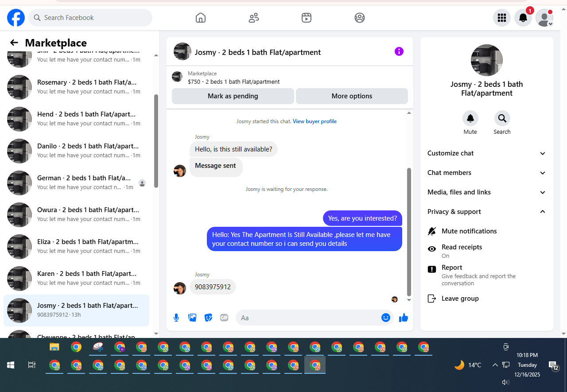
Task: Click the "Yes, are you interested?" message
Action: tap(362, 218)
